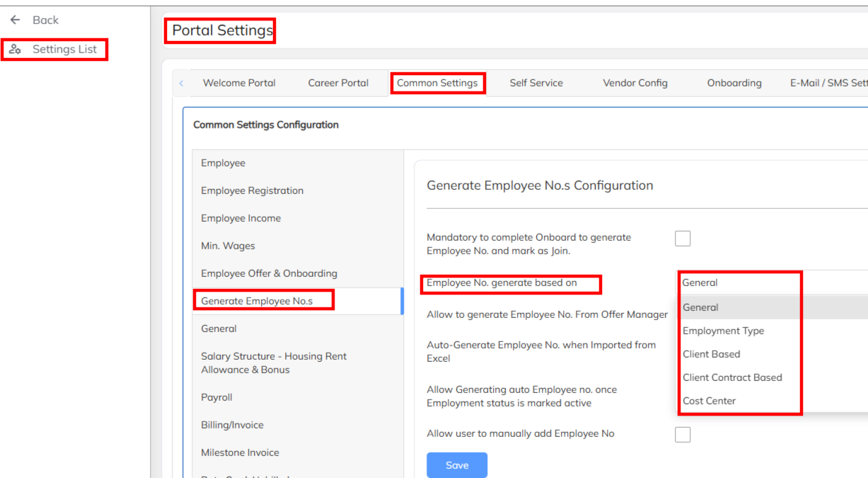This screenshot has height=478, width=868.
Task: Go to Self Service tab
Action: click(x=536, y=83)
